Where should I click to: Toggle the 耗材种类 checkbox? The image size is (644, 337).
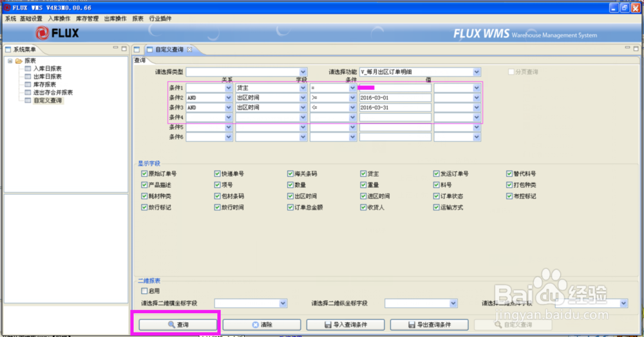pyautogui.click(x=144, y=196)
